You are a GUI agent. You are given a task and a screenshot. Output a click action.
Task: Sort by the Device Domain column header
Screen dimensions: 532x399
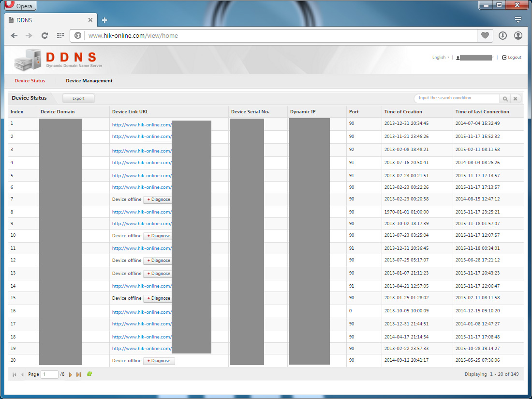74,112
